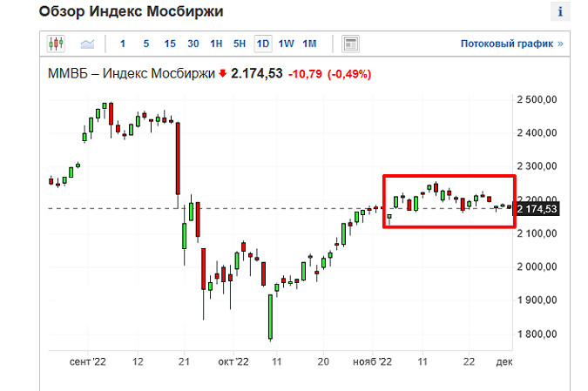The width and height of the screenshot is (588, 391).
Task: Click the нояб '22 date label
Action: [x=372, y=361]
